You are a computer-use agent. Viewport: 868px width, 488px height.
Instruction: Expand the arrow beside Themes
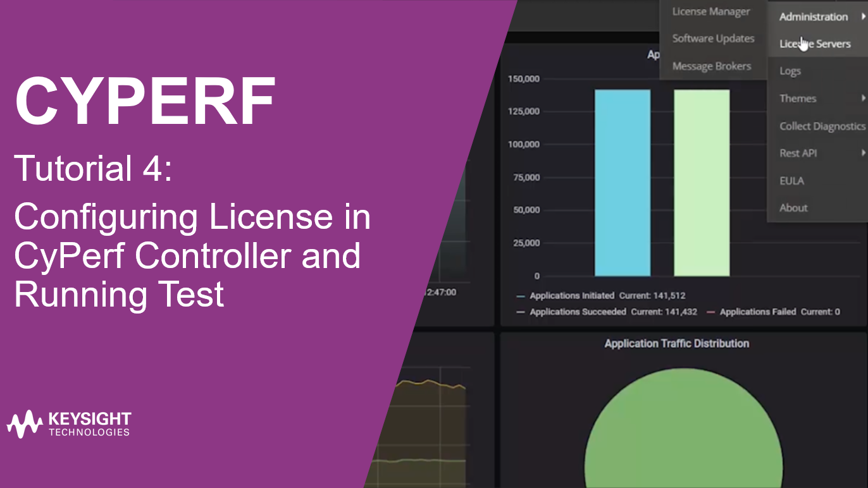coord(864,99)
